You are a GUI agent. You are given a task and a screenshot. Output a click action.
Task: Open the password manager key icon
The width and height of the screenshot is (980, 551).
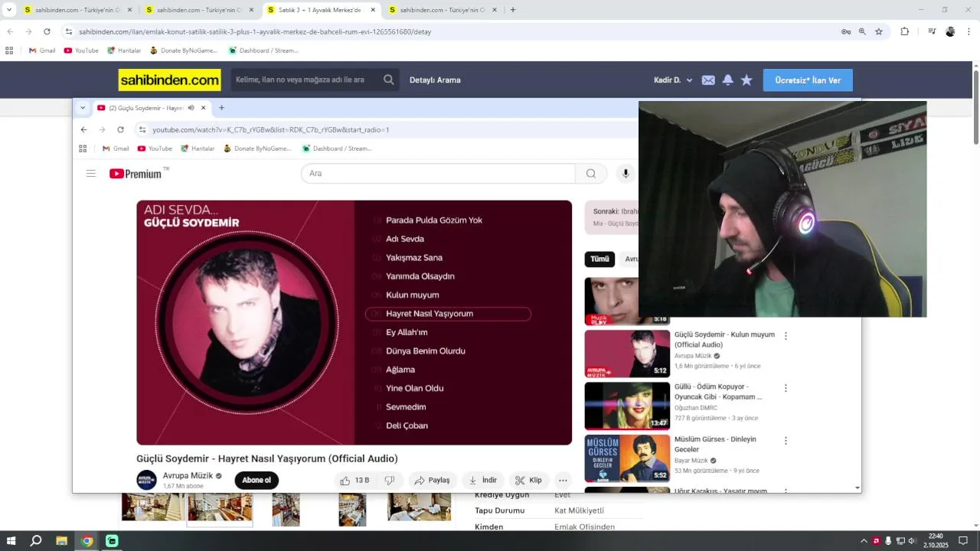click(846, 31)
